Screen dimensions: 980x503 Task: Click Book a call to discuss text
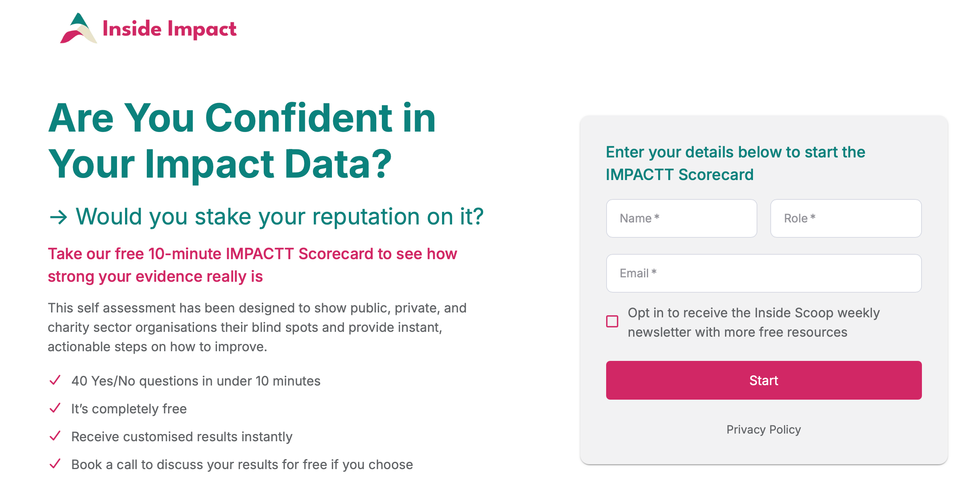pyautogui.click(x=242, y=465)
